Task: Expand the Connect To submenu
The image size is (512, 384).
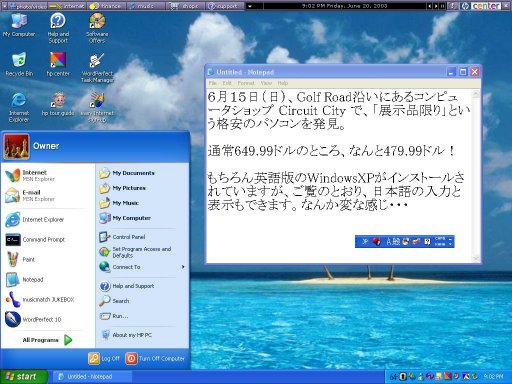Action: tap(142, 267)
